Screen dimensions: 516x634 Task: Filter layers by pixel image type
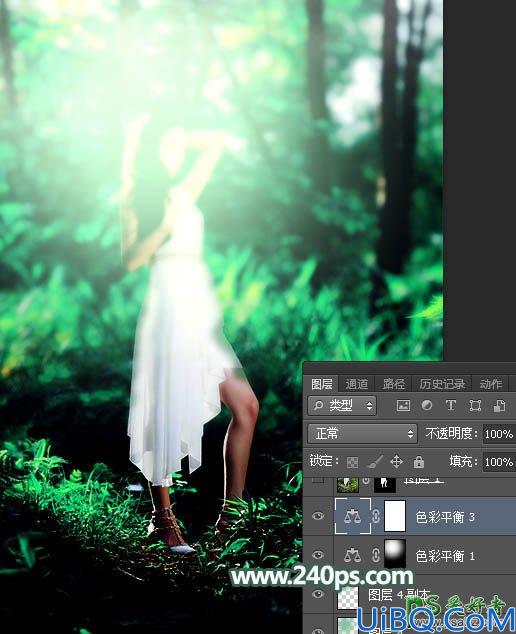403,406
